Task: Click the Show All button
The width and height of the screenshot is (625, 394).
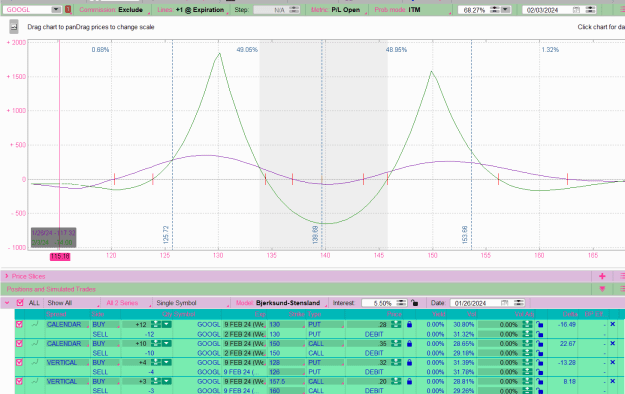Action: 60,303
